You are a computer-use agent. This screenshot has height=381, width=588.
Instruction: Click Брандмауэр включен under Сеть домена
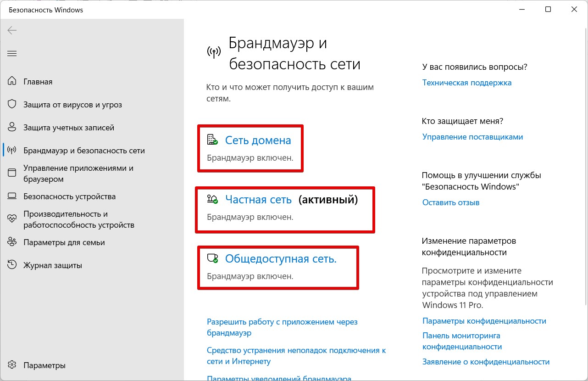tap(250, 157)
